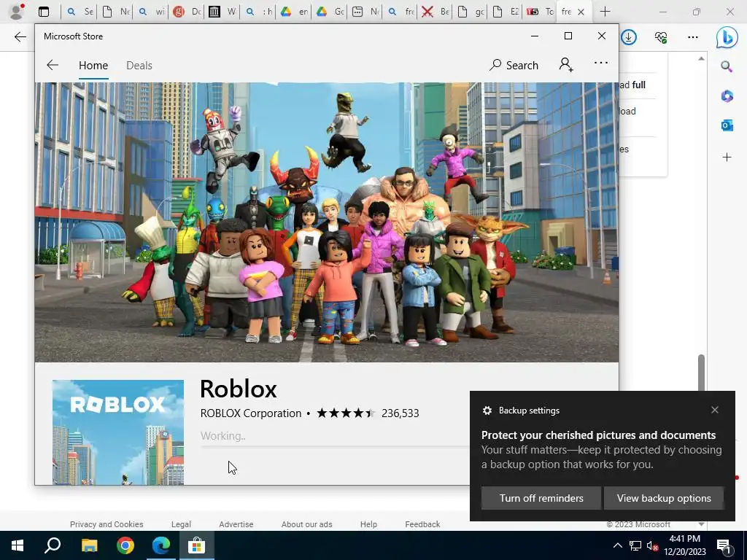This screenshot has height=560, width=747.
Task: Maximize the Microsoft Store window
Action: click(x=568, y=36)
